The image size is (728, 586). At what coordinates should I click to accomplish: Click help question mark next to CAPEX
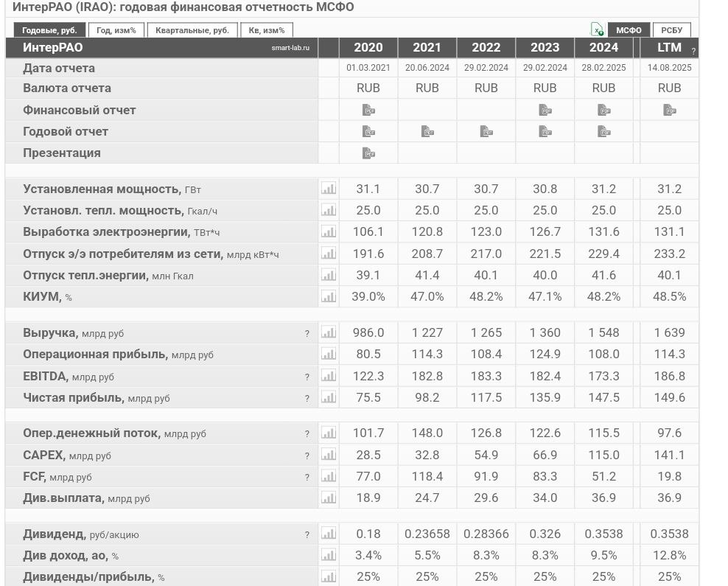click(307, 456)
